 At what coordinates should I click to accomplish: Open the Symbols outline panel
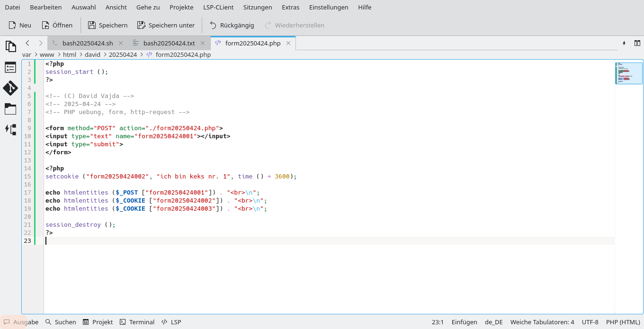(10, 67)
